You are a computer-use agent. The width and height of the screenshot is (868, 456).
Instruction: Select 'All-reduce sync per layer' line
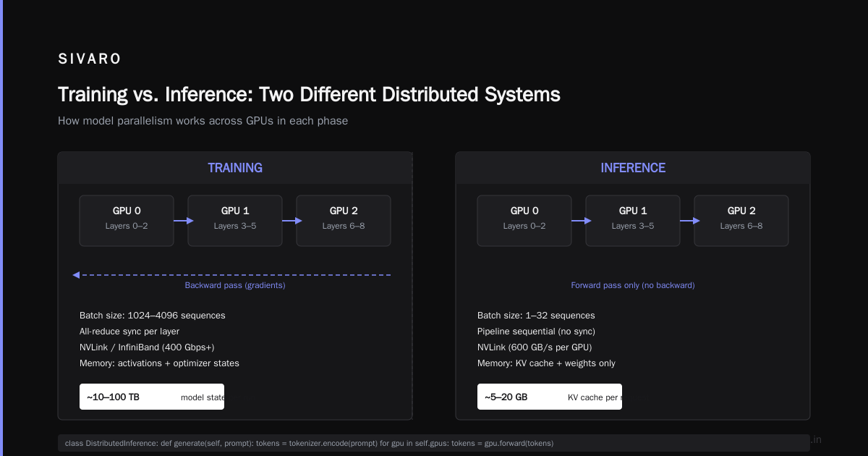(x=129, y=332)
